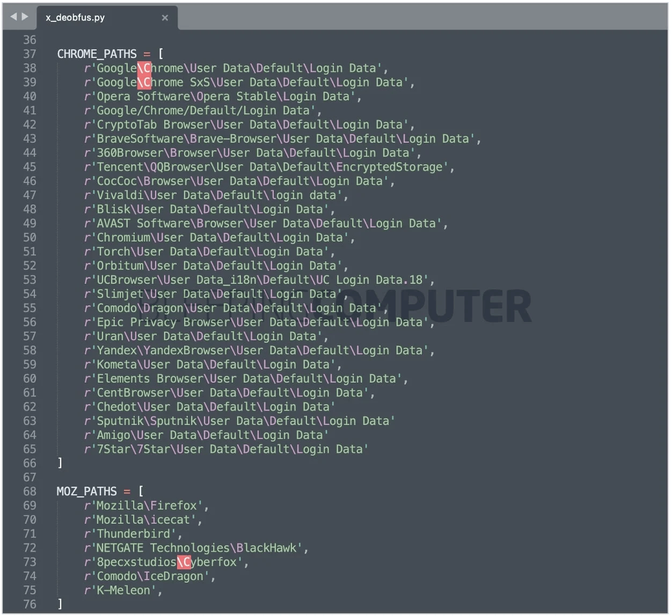Click the Slimjet path string

point(214,294)
